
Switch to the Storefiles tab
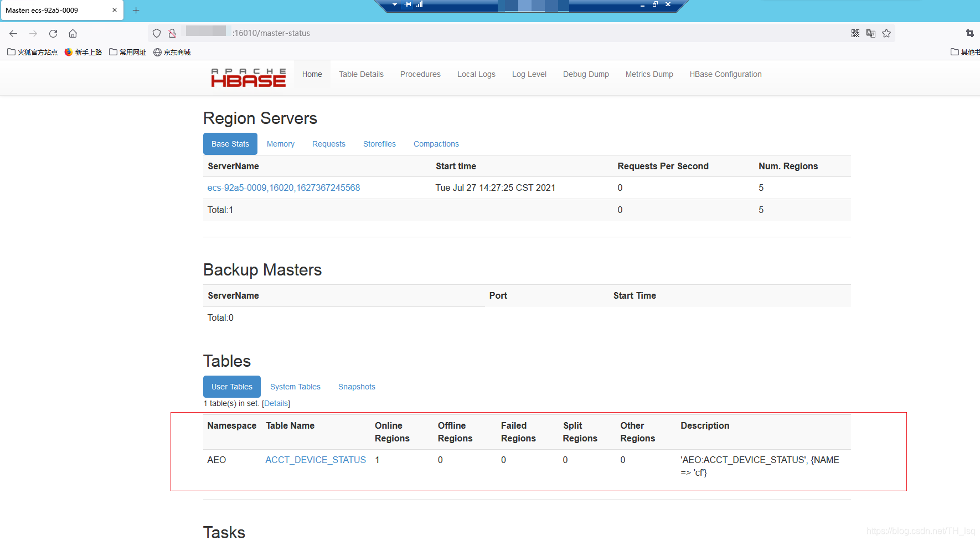(x=379, y=144)
